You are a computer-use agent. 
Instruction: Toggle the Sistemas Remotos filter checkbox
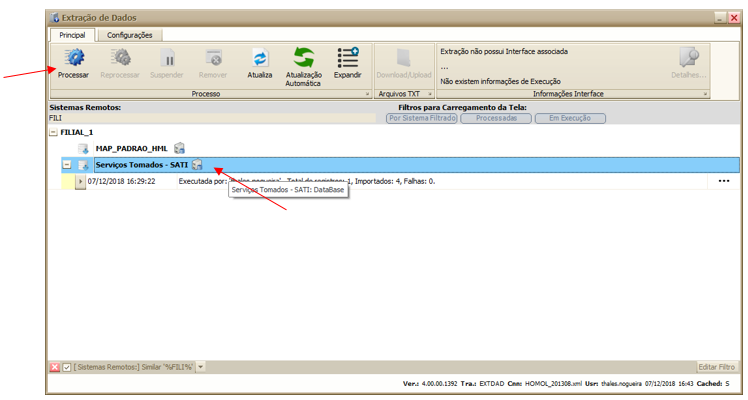click(x=67, y=367)
